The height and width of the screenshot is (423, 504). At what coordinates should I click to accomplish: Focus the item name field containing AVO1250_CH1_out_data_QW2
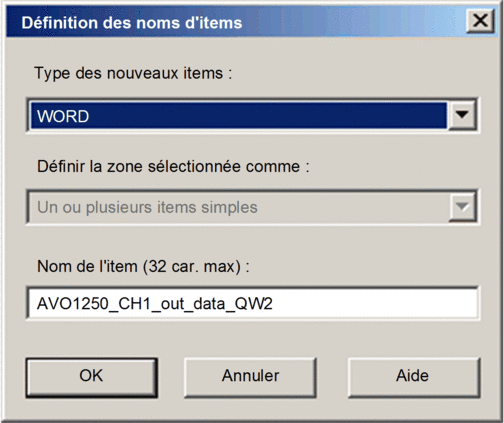tap(253, 303)
